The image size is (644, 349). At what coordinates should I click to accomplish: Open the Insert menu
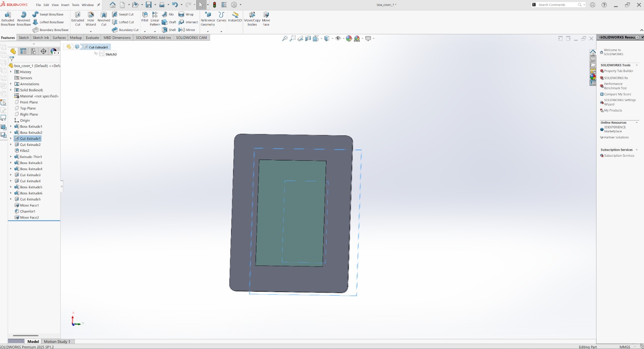click(x=65, y=5)
